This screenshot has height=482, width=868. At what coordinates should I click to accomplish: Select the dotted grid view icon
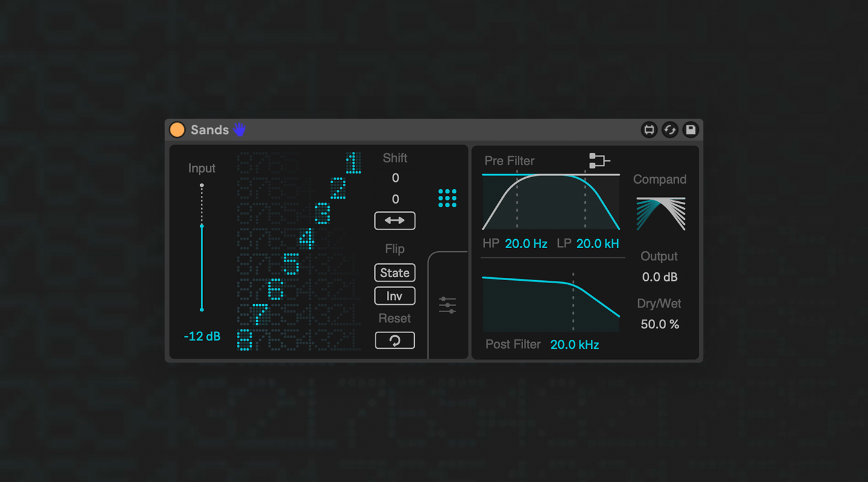(447, 199)
